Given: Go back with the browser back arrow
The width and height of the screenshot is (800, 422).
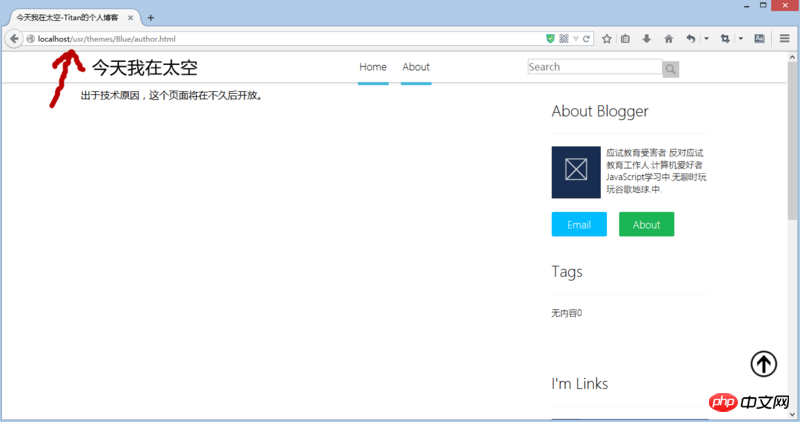Looking at the screenshot, I should (14, 39).
